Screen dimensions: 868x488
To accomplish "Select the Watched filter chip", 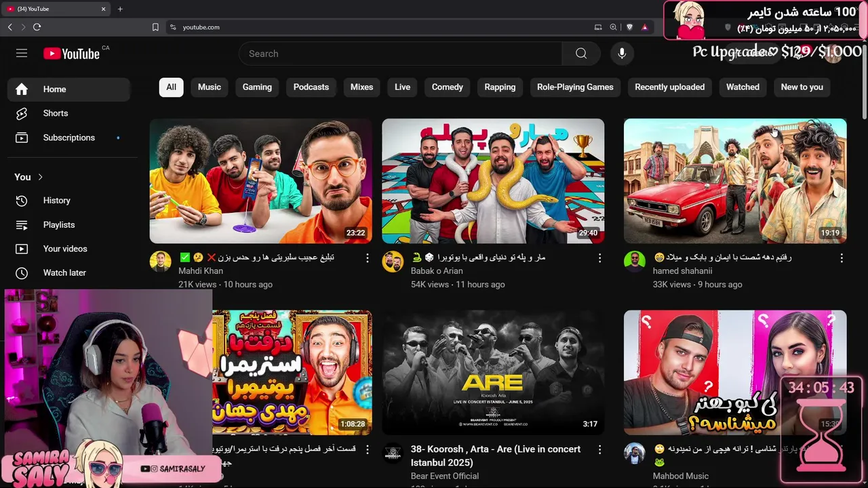I will [743, 87].
